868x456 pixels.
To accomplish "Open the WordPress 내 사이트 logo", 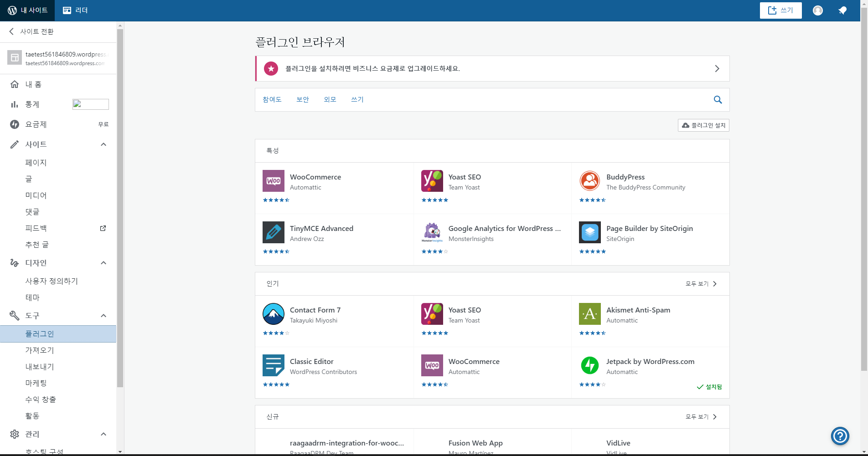I will pos(27,10).
